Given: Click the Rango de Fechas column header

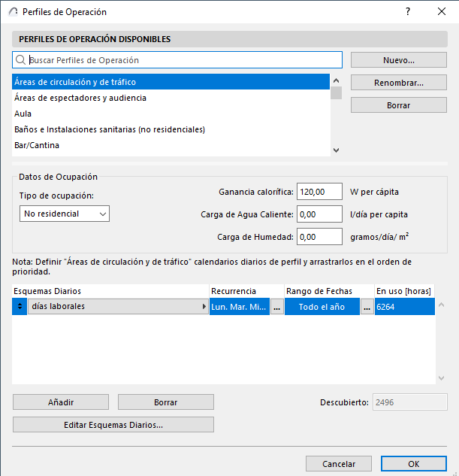Looking at the screenshot, I should [329, 291].
